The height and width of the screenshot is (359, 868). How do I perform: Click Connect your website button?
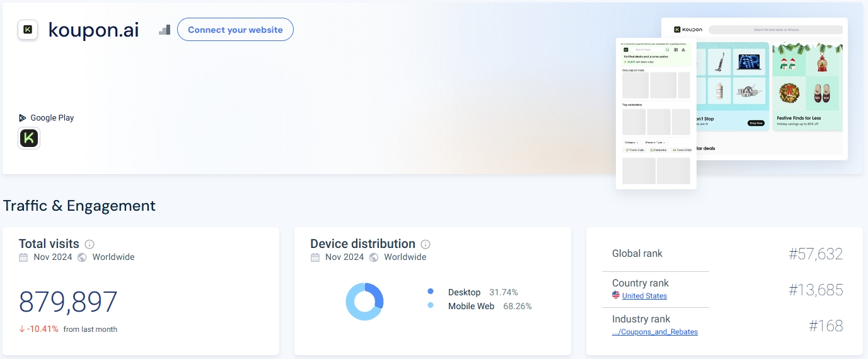point(235,30)
